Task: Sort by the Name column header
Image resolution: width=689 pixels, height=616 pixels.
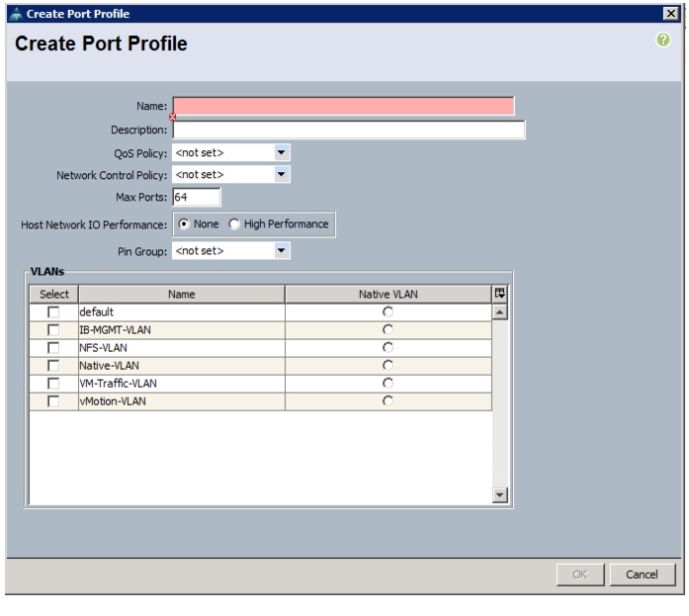Action: click(x=181, y=294)
